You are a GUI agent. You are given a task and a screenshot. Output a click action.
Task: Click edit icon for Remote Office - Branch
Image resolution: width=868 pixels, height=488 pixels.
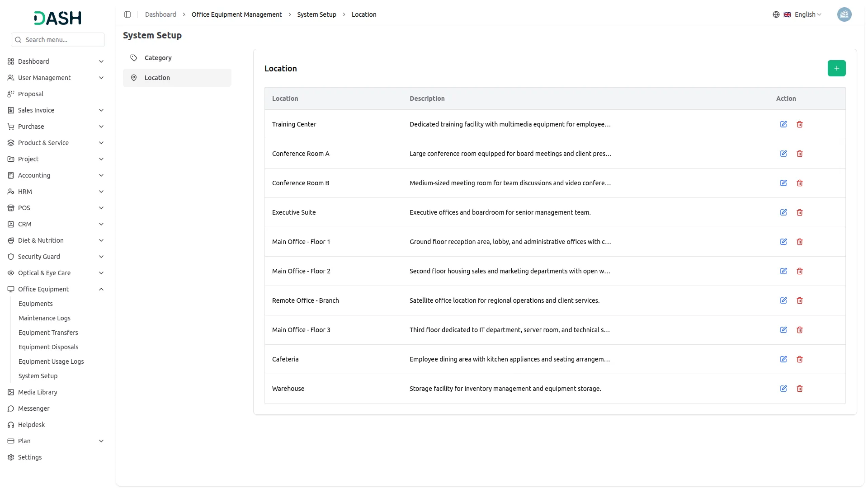pyautogui.click(x=783, y=300)
